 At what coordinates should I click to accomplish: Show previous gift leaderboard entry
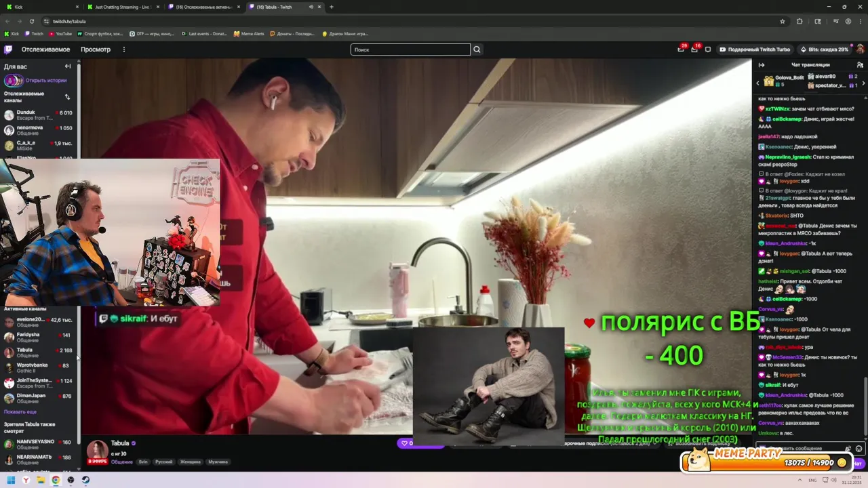(758, 83)
